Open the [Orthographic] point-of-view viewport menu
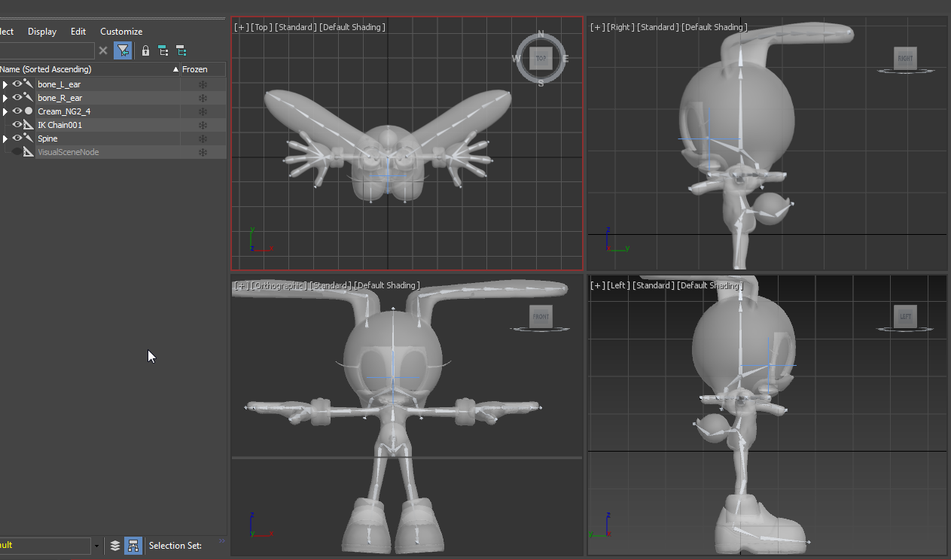This screenshot has height=560, width=951. [279, 286]
